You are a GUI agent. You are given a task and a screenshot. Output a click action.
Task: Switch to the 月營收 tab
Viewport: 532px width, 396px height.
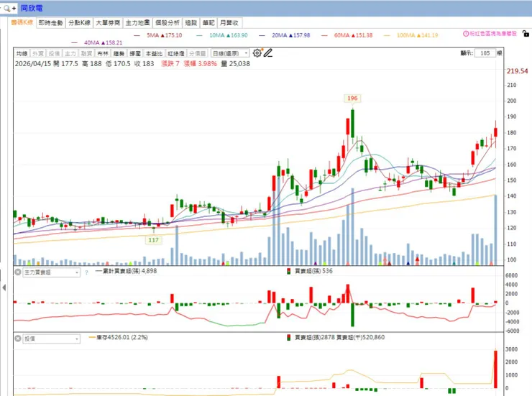(229, 23)
